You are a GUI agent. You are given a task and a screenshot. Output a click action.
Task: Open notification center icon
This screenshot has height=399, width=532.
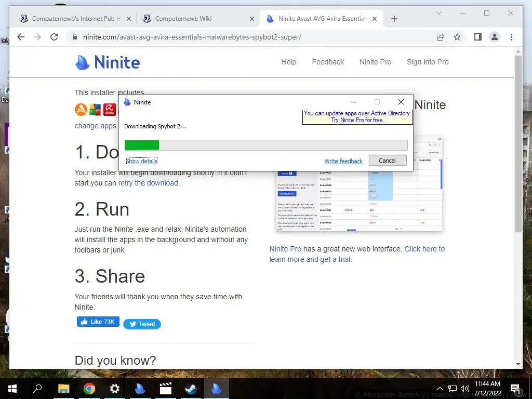pos(515,389)
